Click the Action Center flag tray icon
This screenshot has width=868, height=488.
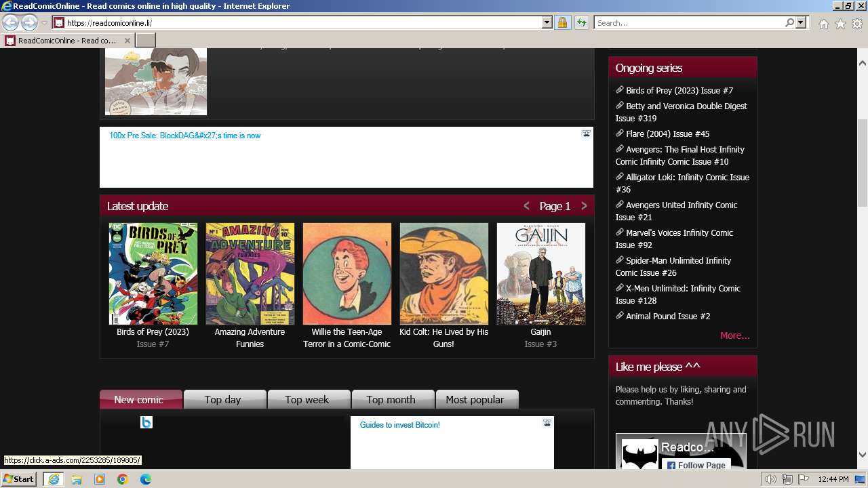[x=804, y=479]
